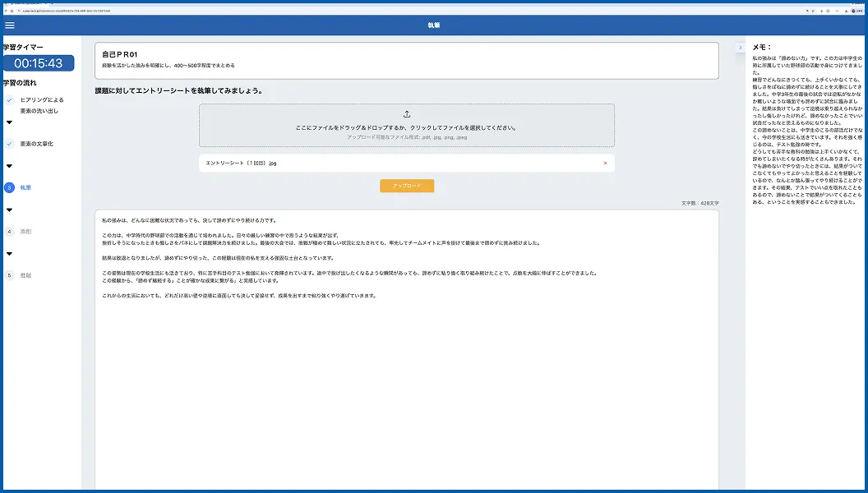This screenshot has width=868, height=493.
Task: Click the step 3 執筆 circle icon
Action: pyautogui.click(x=9, y=187)
